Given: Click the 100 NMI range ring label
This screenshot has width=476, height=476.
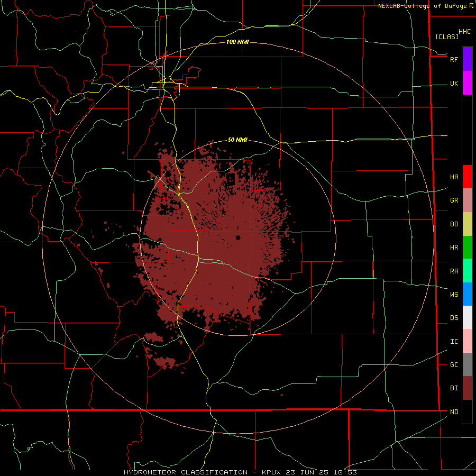Looking at the screenshot, I should click(x=237, y=42).
